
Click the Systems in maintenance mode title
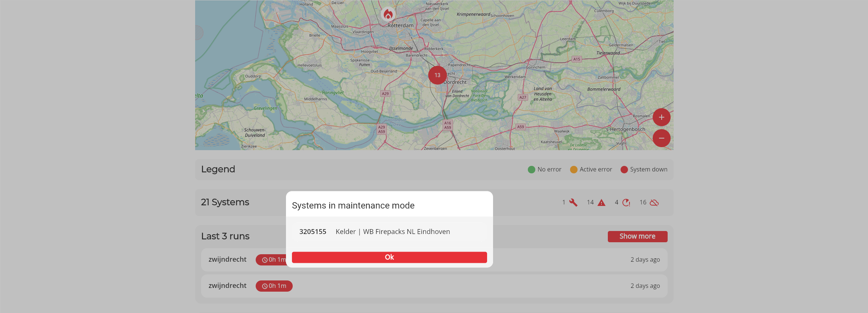pos(353,206)
